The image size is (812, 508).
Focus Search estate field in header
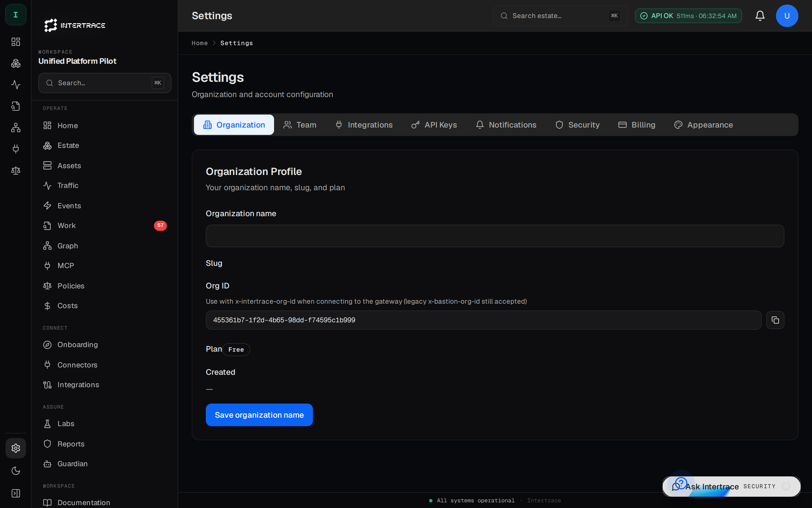pyautogui.click(x=560, y=16)
